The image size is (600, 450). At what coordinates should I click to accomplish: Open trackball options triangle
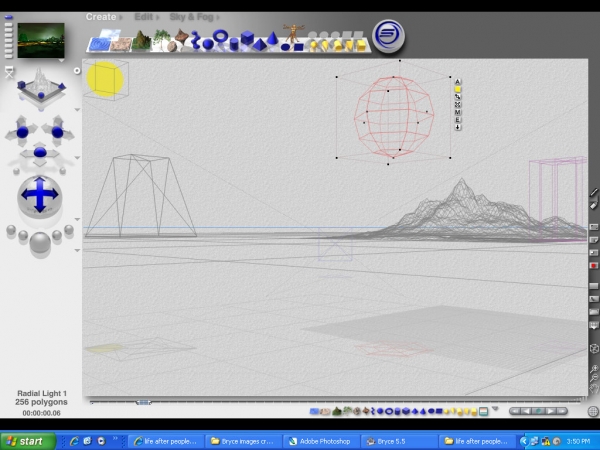click(77, 219)
